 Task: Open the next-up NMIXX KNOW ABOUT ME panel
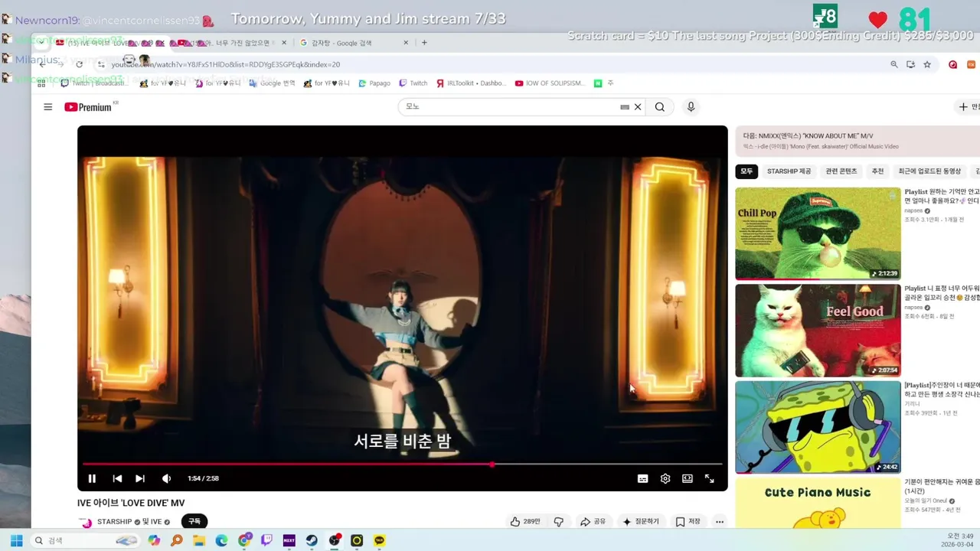(857, 141)
